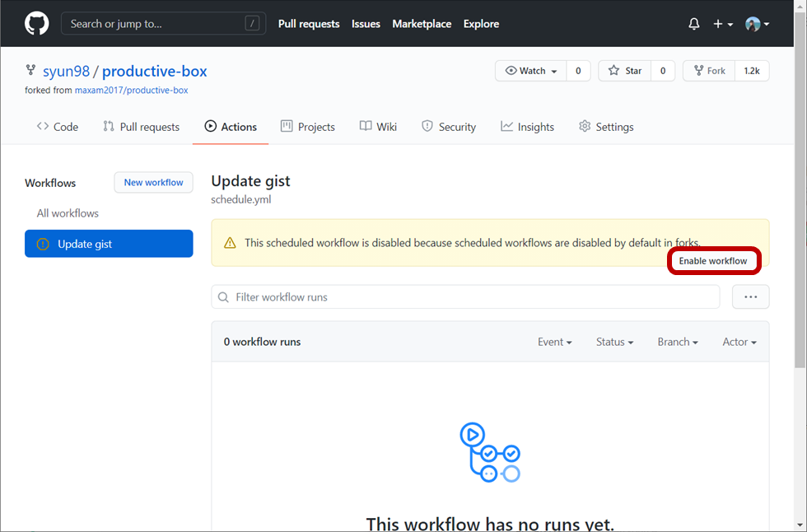The image size is (807, 532).
Task: Open the plus create-new dropdown
Action: [723, 24]
